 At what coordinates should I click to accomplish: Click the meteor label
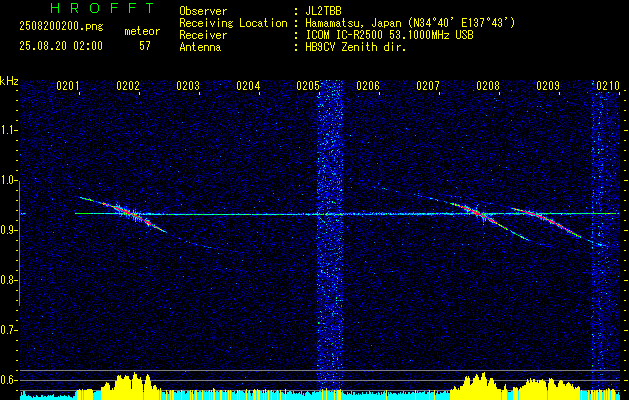tap(142, 31)
